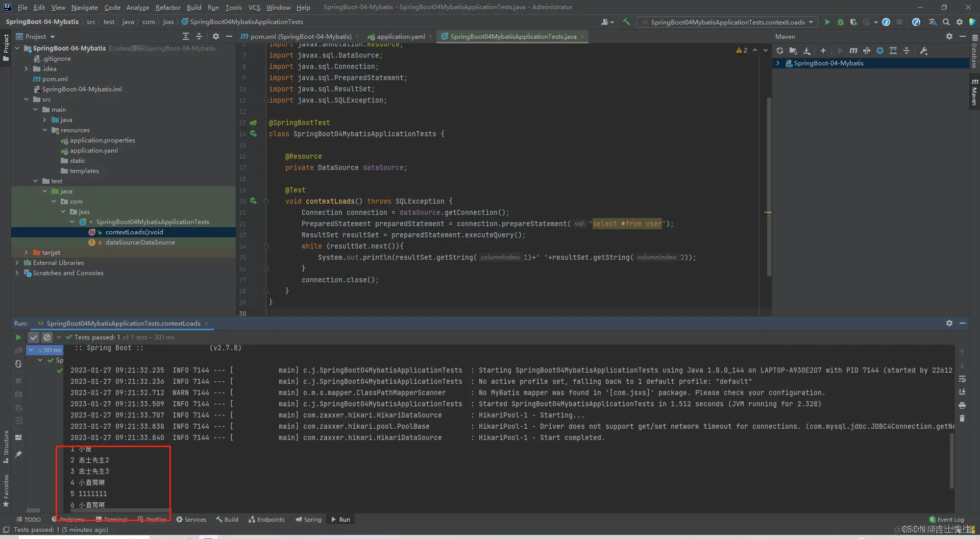
Task: Click Execute Maven Goal 'm' icon
Action: click(853, 51)
